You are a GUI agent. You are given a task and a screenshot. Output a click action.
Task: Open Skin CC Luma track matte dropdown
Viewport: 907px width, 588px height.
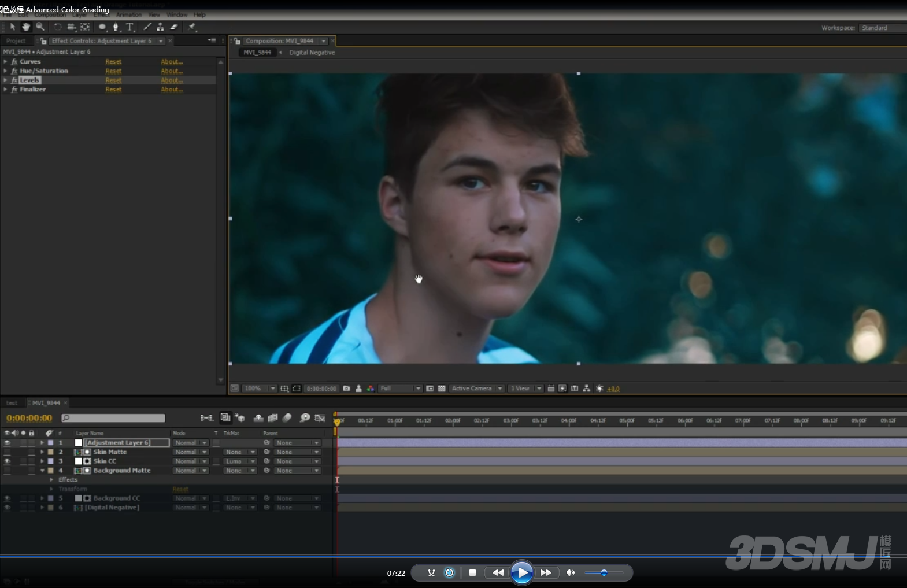click(240, 461)
